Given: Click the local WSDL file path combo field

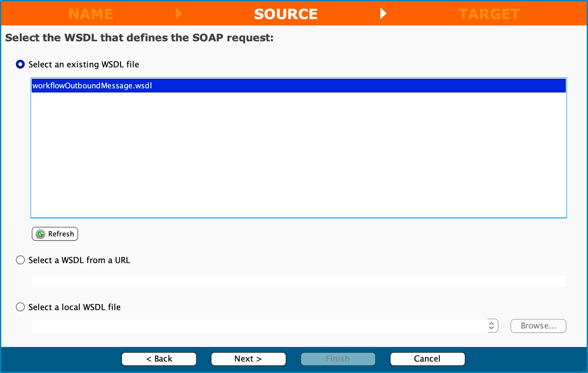Looking at the screenshot, I should click(x=259, y=326).
